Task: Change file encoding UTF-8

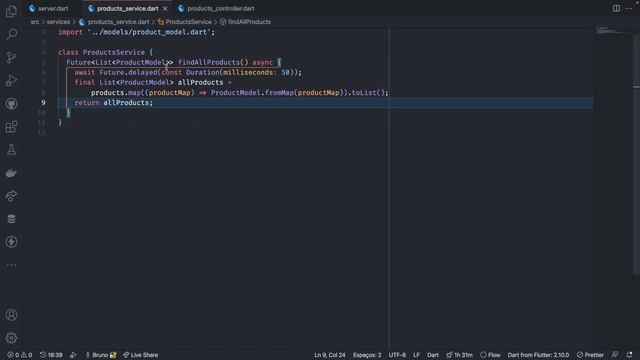Action: pos(397,355)
